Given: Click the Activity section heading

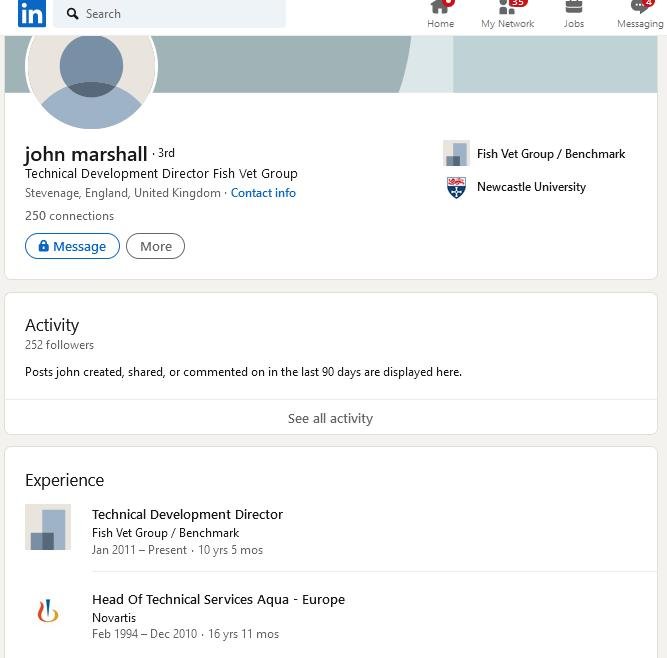Looking at the screenshot, I should (x=52, y=325).
